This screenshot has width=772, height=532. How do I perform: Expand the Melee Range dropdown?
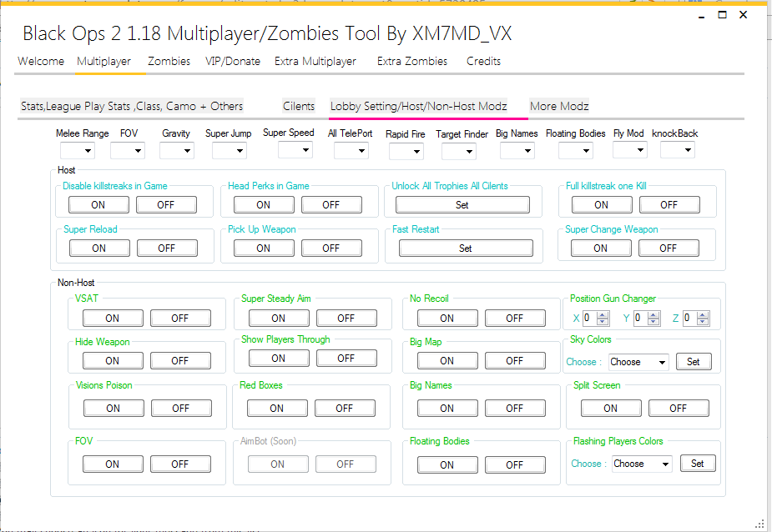coord(78,151)
